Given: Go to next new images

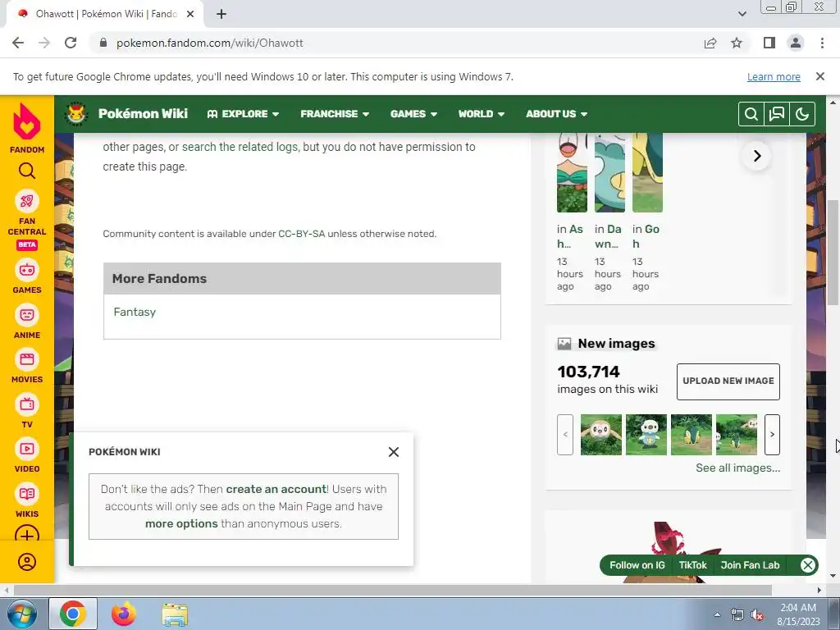Looking at the screenshot, I should click(x=772, y=435).
